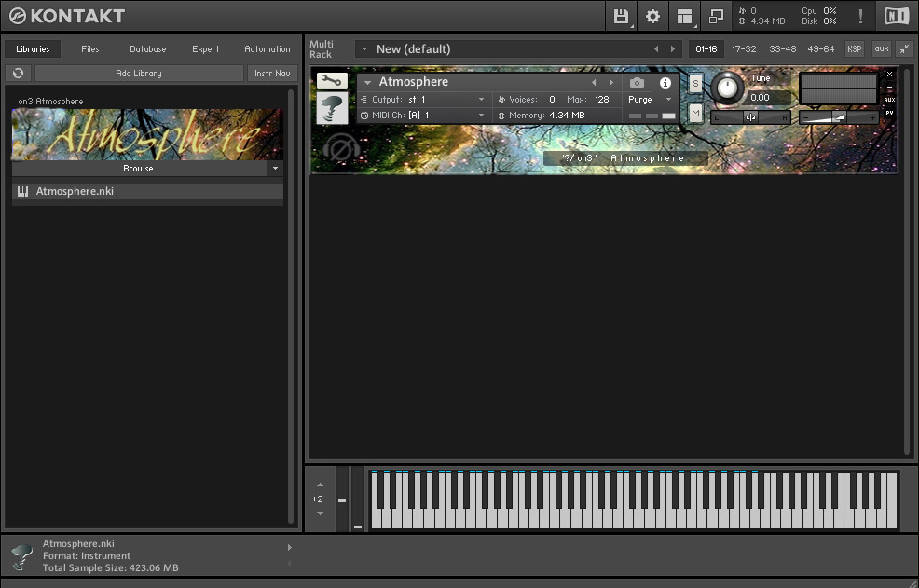Viewport: 919px width, 588px height.
Task: Click the tornado icon in the bottom info pane
Action: pyautogui.click(x=22, y=557)
